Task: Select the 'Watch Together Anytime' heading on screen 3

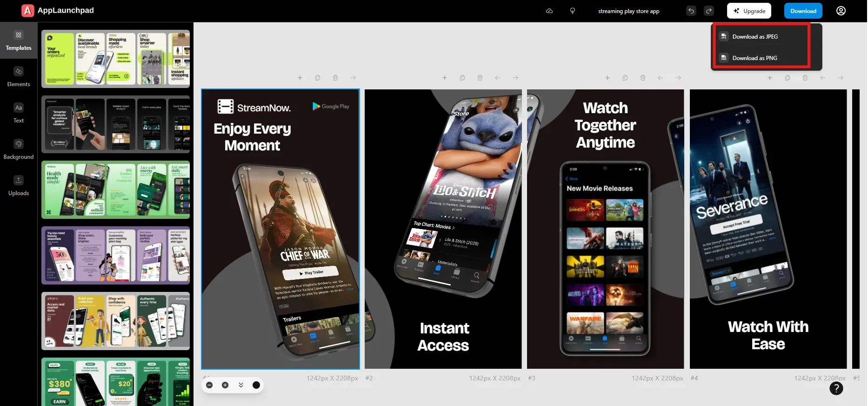Action: pyautogui.click(x=605, y=125)
